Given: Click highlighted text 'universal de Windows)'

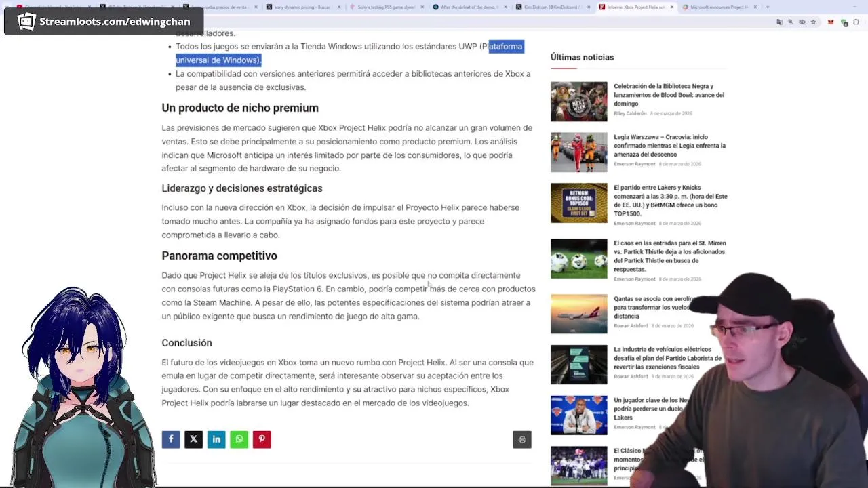Looking at the screenshot, I should pos(218,60).
